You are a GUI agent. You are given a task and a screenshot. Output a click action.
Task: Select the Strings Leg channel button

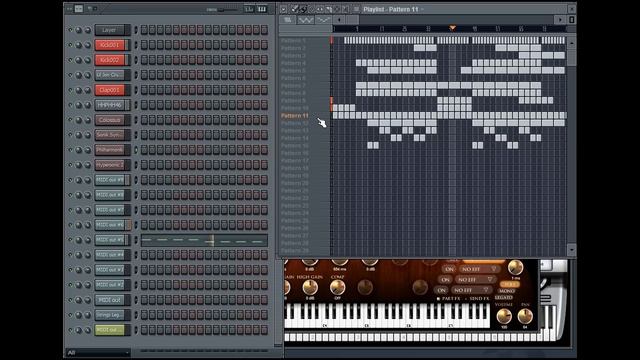(109, 315)
